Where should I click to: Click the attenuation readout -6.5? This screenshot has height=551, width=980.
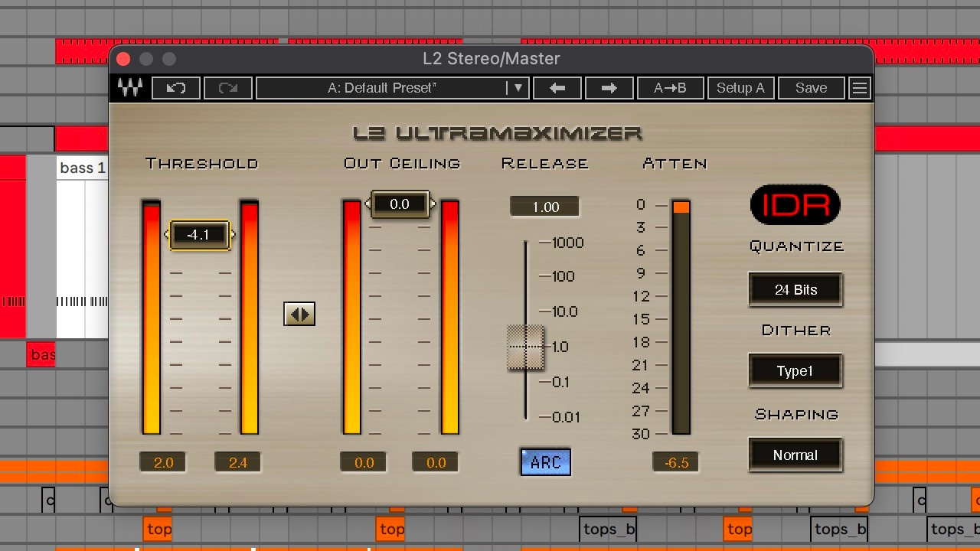676,462
